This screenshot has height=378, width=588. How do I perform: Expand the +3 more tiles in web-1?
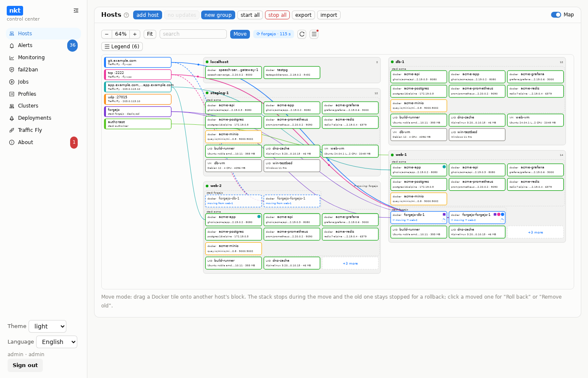point(535,232)
